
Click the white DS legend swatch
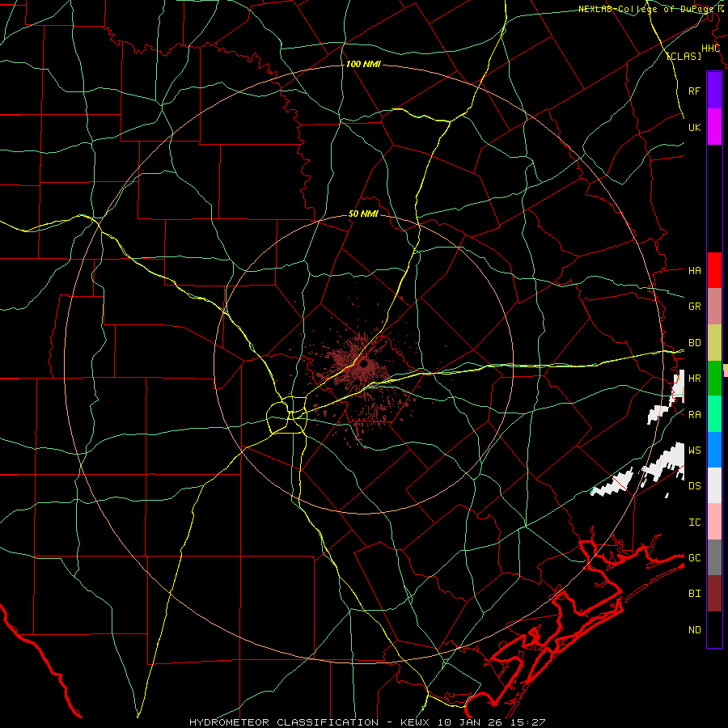714,485
